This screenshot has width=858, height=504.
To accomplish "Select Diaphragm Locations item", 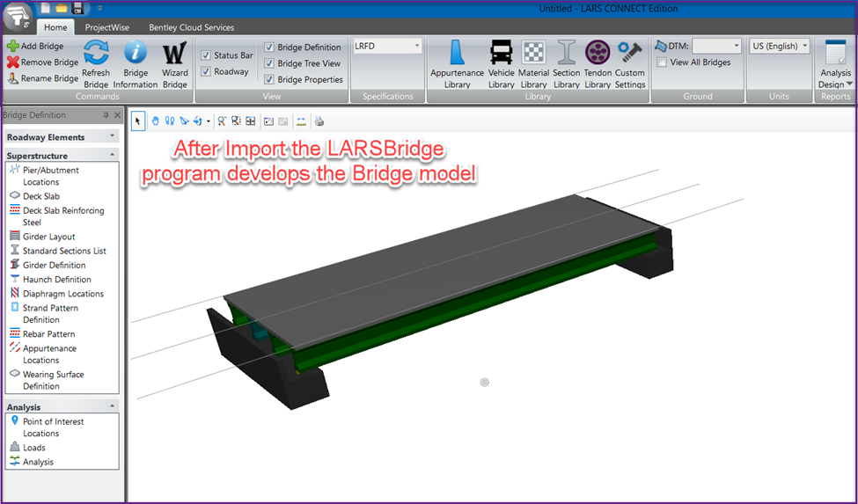I will click(57, 293).
